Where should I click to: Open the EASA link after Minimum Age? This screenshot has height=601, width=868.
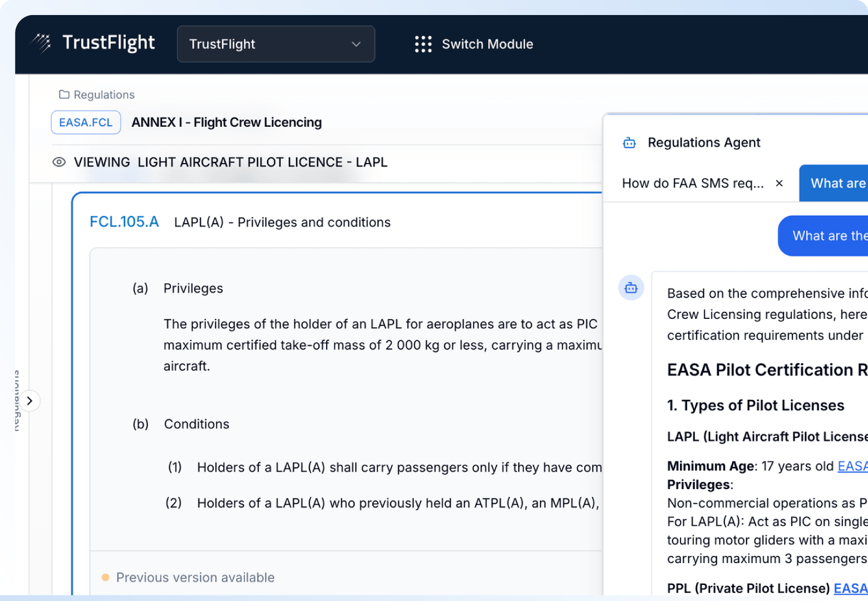[852, 466]
